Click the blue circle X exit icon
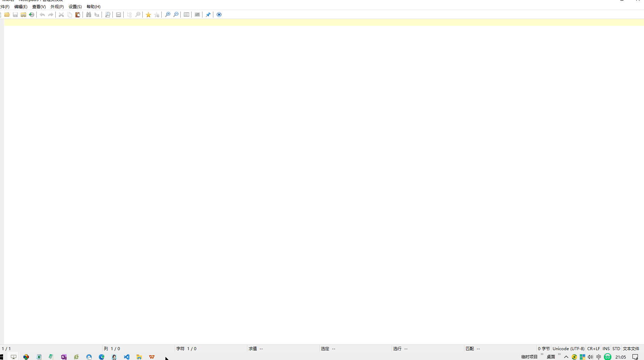Viewport: 644px width, 360px height. pos(219,15)
